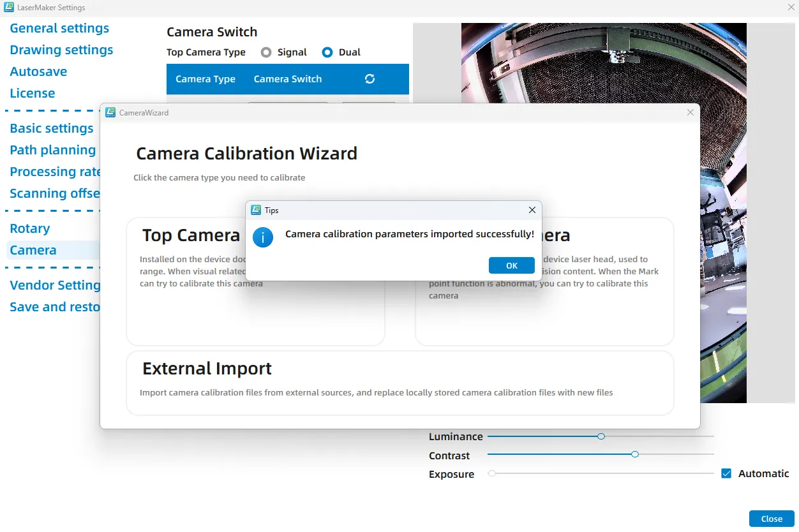The image size is (799, 532).
Task: Open General settings section
Action: coord(59,28)
